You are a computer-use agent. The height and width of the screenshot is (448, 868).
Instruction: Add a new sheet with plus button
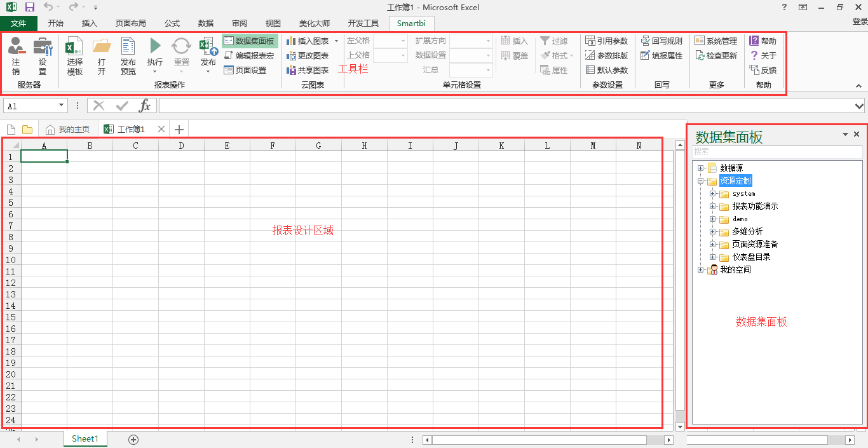[x=133, y=439]
